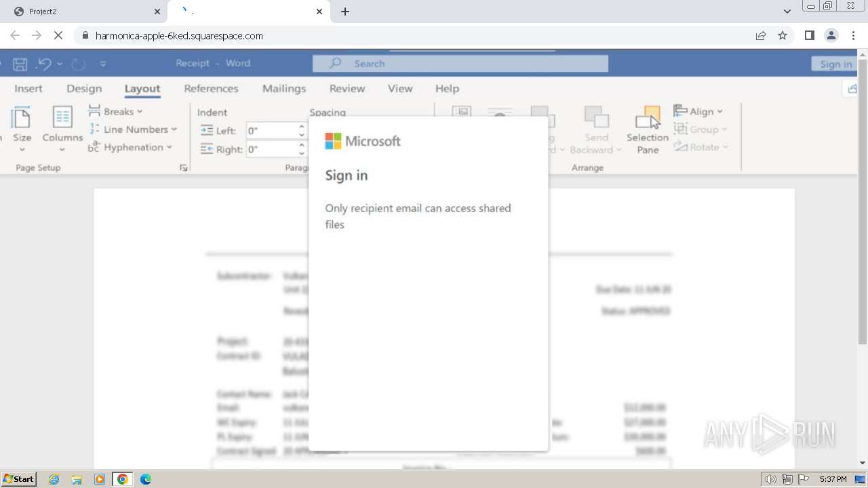Open File Explorer from the taskbar
The image size is (868, 488).
77,479
